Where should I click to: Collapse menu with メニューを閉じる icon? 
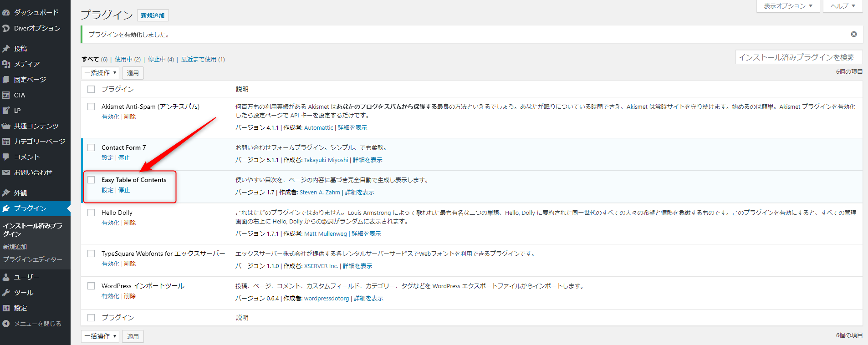click(x=6, y=324)
